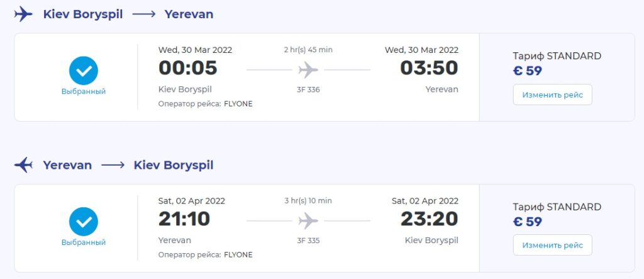Viewport: 644px width, 279px height.
Task: Select flight number 3F 336
Action: point(308,89)
